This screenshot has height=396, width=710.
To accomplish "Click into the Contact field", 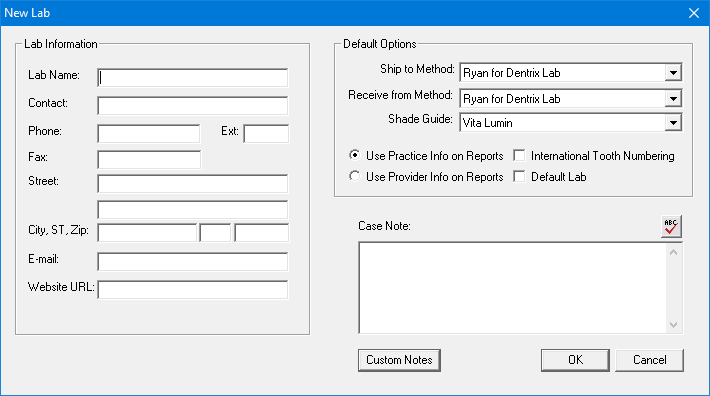I will pos(192,105).
